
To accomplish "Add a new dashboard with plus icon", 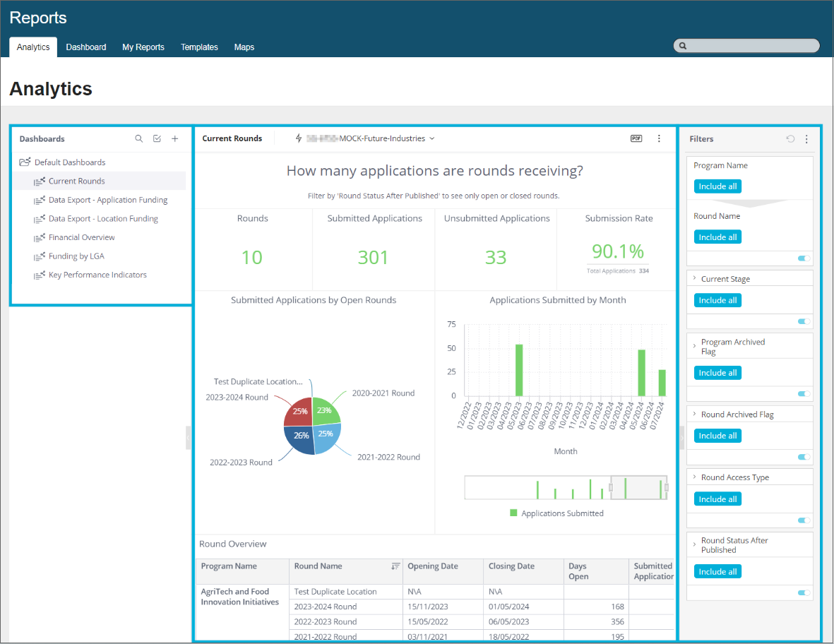I will (175, 139).
